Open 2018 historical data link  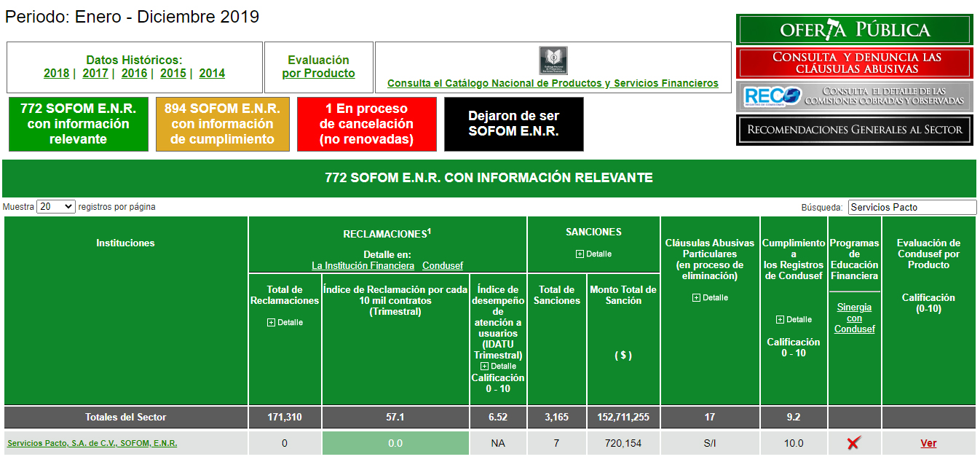56,73
